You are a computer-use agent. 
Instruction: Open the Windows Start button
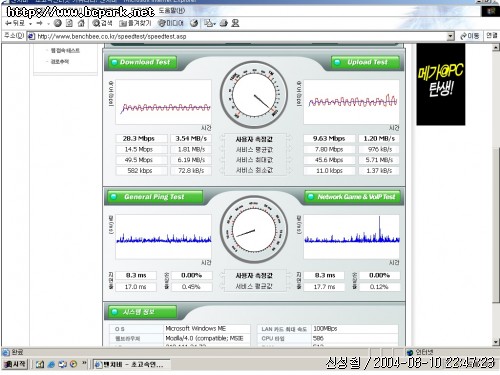point(14,364)
